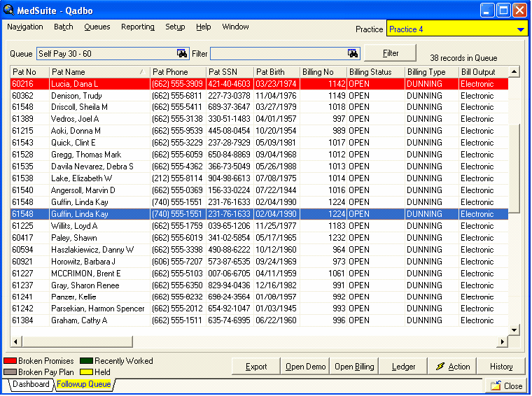532x396 pixels.
Task: Select the Followup Queue tab
Action: pos(84,384)
